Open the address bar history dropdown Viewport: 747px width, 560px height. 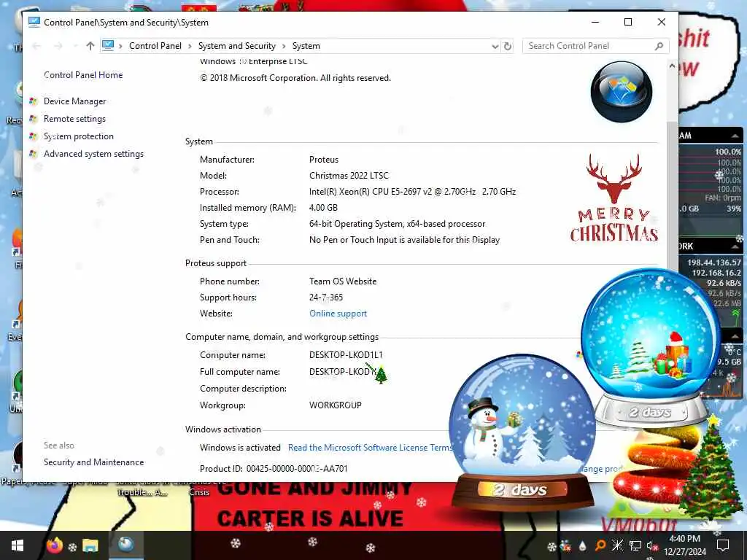495,46
